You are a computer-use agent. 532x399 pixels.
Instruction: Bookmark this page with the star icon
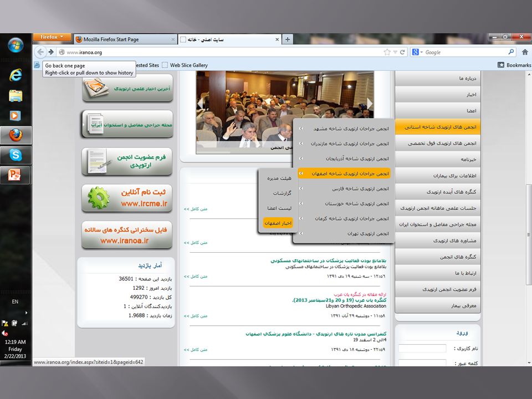pos(387,52)
